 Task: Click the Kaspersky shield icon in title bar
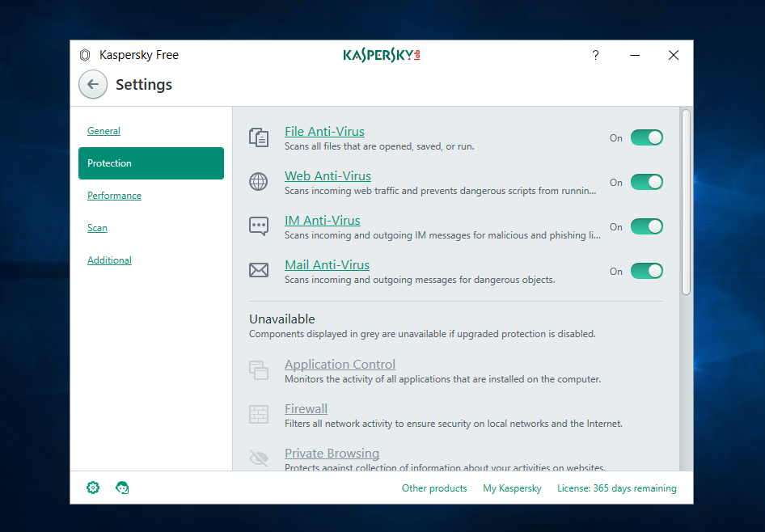85,55
